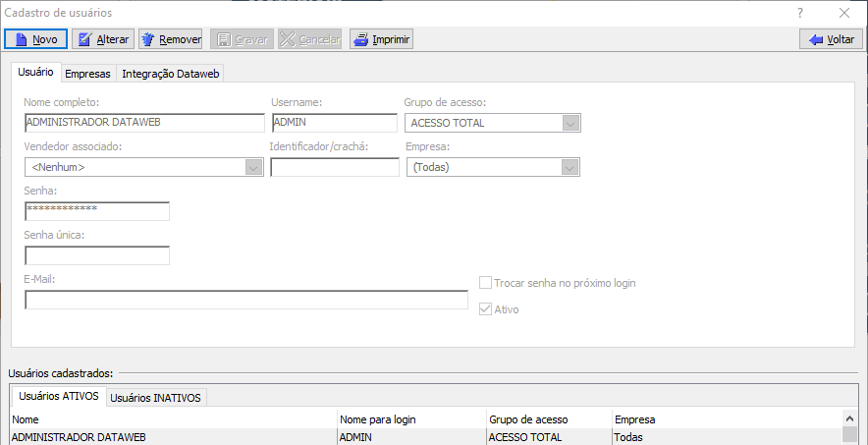
Task: Click the Remover user button
Action: click(170, 39)
